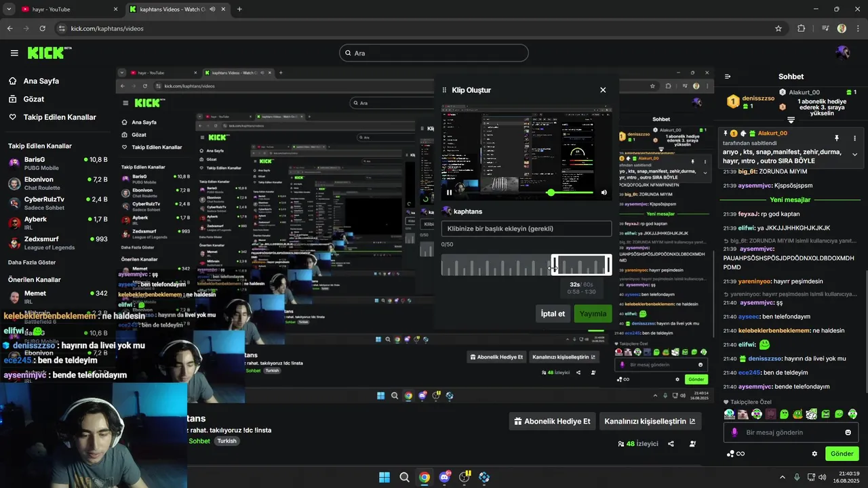Open Ebonivon channel in followed list

click(57, 184)
